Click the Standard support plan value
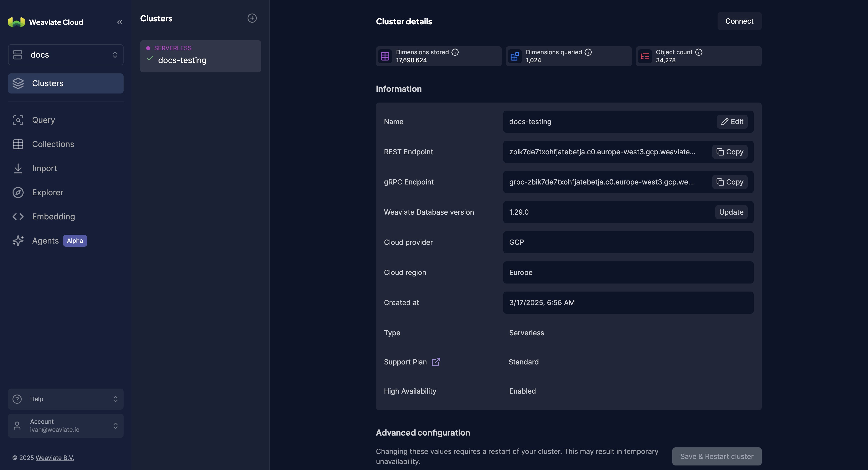868x470 pixels. pyautogui.click(x=523, y=362)
